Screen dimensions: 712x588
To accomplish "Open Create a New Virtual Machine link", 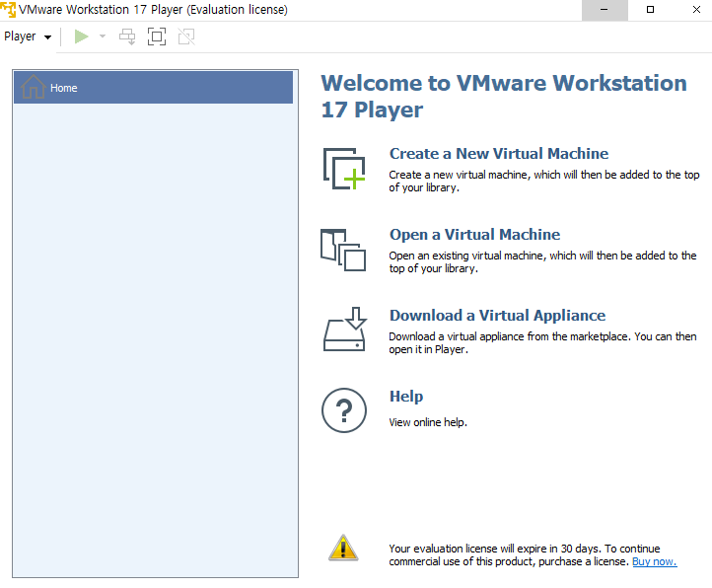I will pyautogui.click(x=499, y=154).
